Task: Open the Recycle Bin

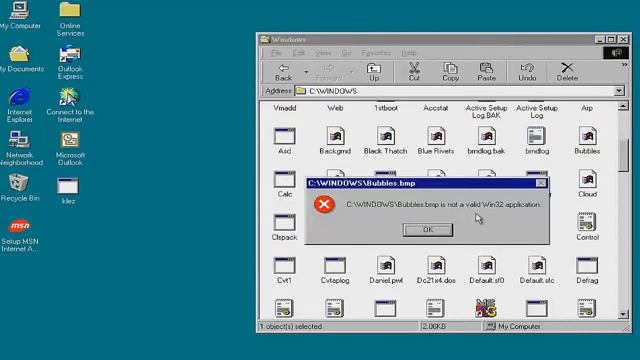Action: tap(20, 188)
